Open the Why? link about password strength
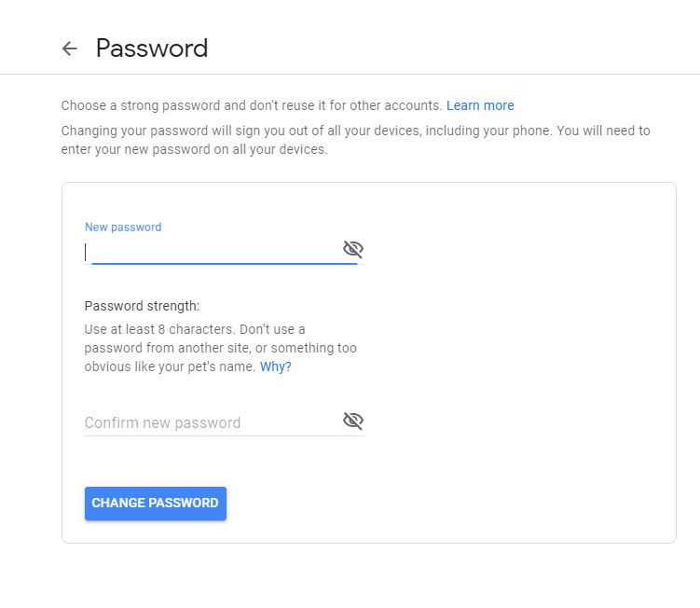 pyautogui.click(x=276, y=366)
